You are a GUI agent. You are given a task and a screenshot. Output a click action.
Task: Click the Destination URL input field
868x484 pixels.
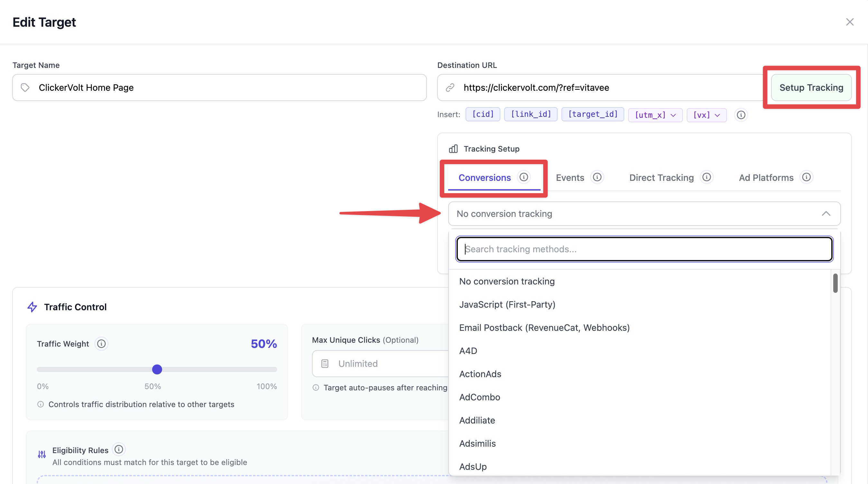coord(601,88)
